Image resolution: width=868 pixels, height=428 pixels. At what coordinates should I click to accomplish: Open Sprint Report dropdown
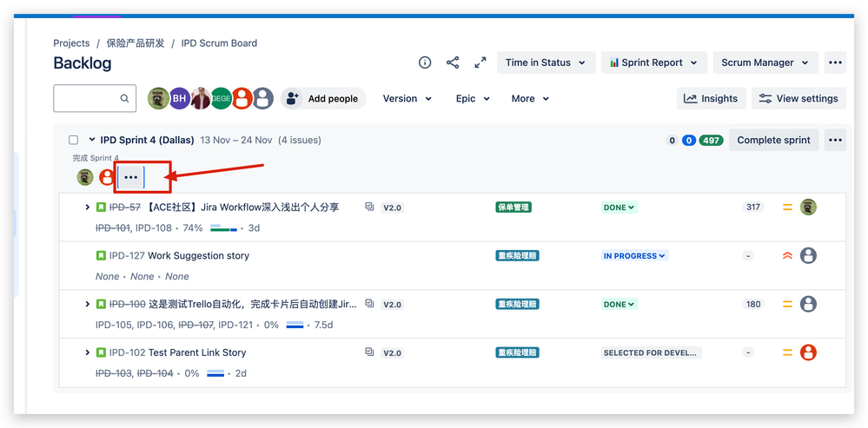[x=654, y=63]
